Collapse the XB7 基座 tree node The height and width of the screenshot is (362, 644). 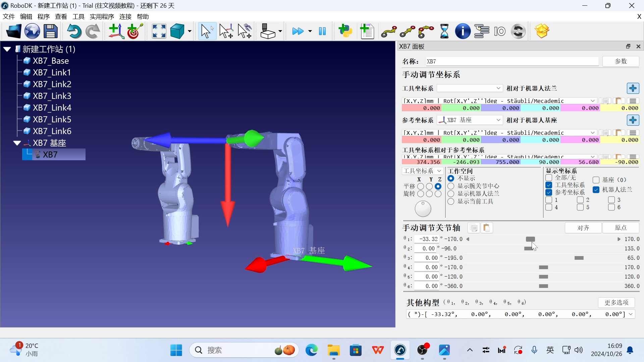(17, 143)
